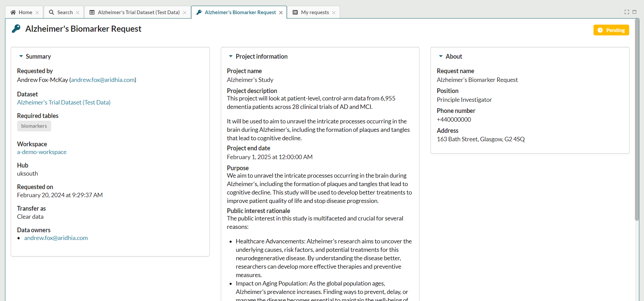Collapse the About section
This screenshot has width=644, height=301.
click(x=441, y=56)
